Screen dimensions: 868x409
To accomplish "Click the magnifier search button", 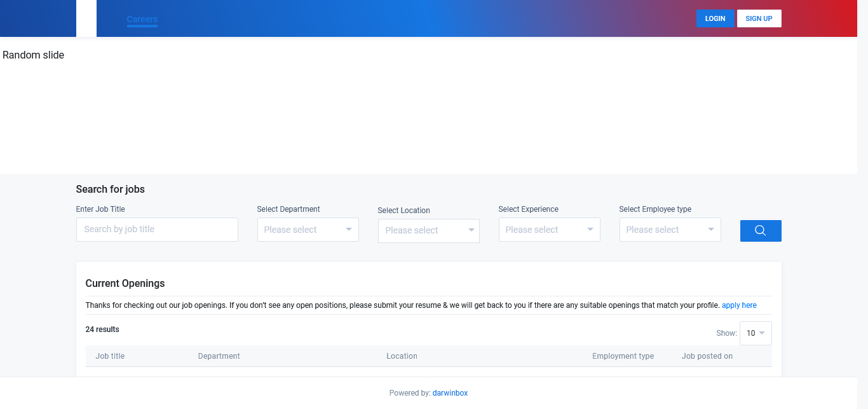I will (x=760, y=231).
